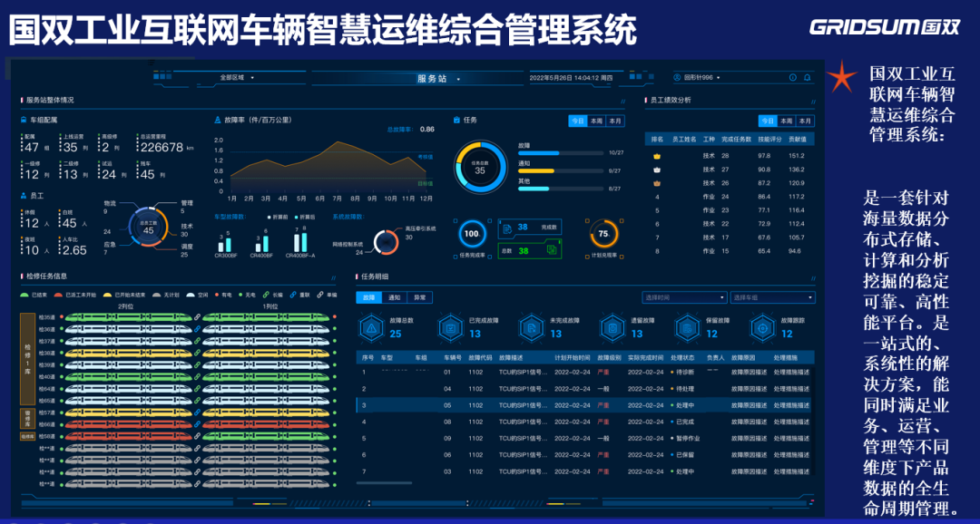Screen dimensions: 980x524
Task: Click the 故障跟踪 hexagon target icon
Action: [762, 327]
